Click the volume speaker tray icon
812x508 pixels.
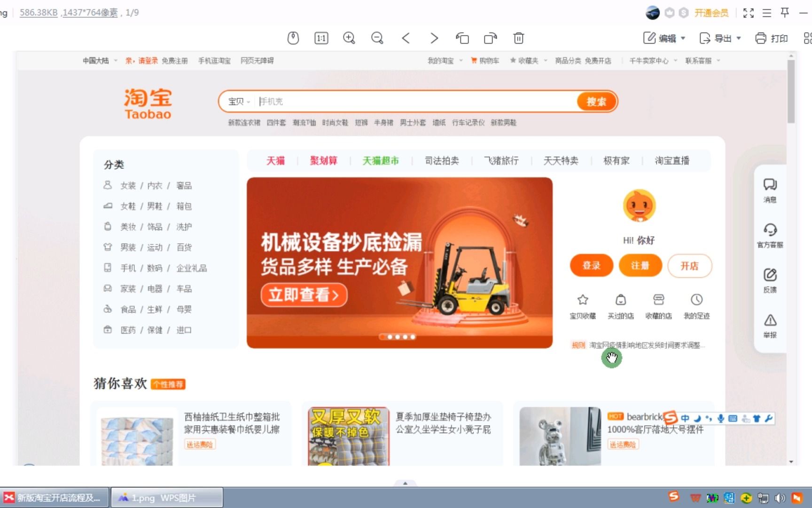[x=780, y=498]
